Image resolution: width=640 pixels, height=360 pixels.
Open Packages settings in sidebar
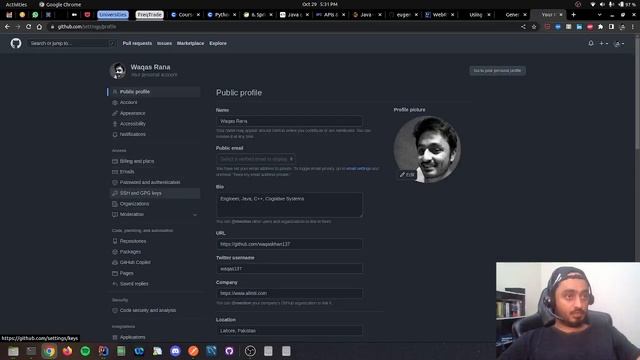click(156, 252)
